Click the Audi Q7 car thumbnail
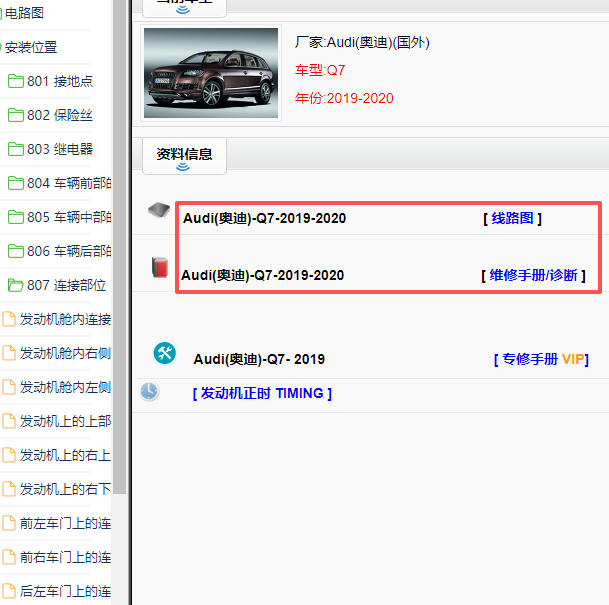This screenshot has width=609, height=605. (x=211, y=73)
